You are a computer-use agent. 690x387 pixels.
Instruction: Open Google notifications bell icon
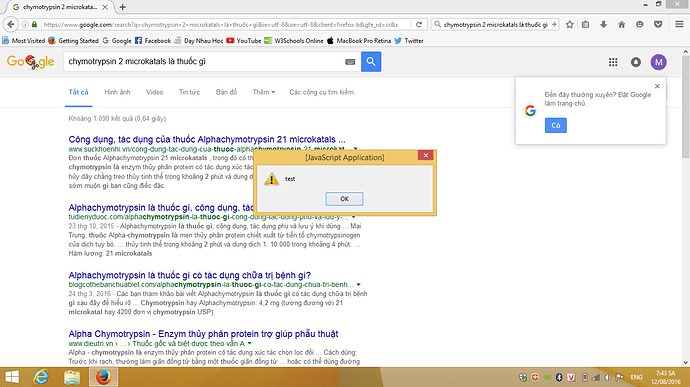[636, 62]
